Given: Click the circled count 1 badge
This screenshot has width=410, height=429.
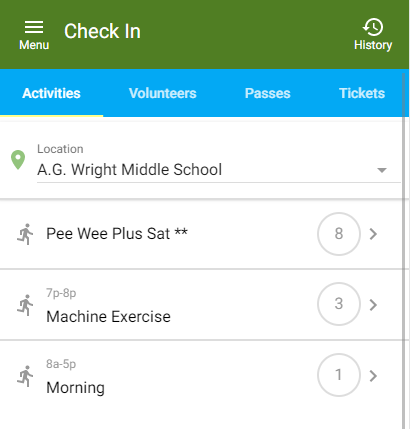Looking at the screenshot, I should (339, 375).
